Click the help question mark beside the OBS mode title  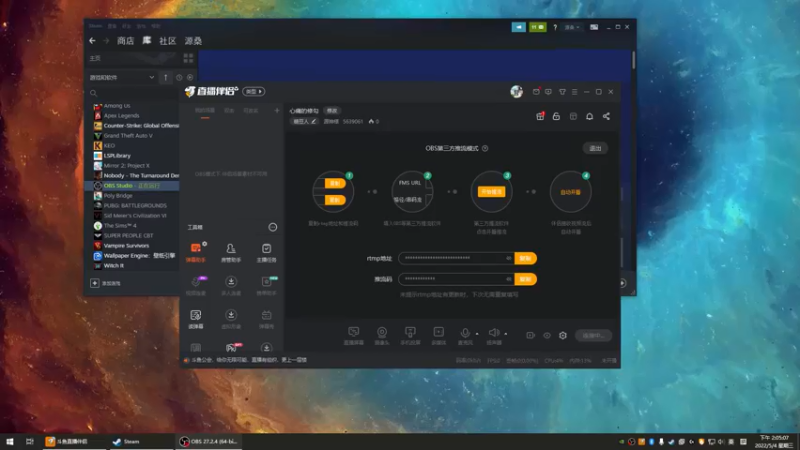[x=485, y=148]
